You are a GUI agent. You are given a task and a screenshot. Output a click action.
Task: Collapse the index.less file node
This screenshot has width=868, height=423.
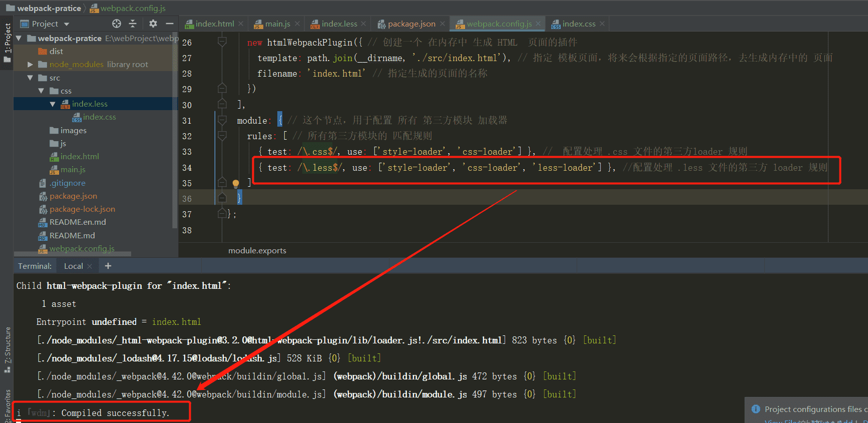53,104
